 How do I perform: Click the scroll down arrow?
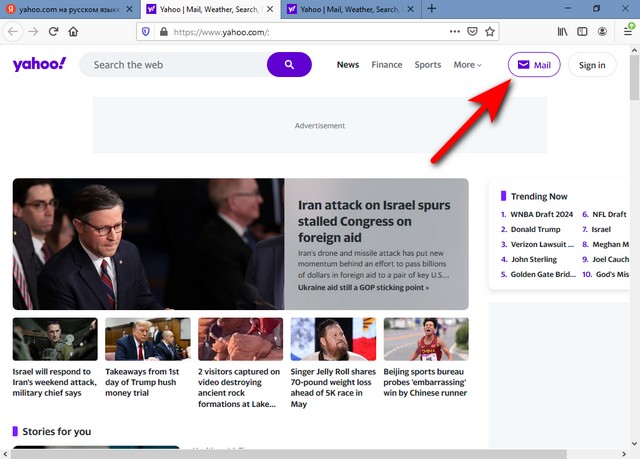pyautogui.click(x=634, y=443)
